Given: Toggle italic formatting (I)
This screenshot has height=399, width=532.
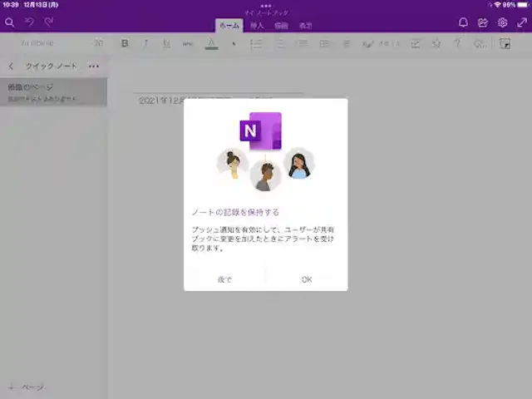Looking at the screenshot, I should (146, 43).
